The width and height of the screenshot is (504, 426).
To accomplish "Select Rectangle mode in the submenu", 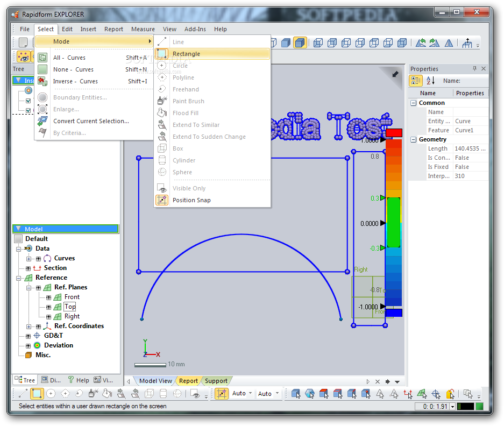I will point(186,54).
